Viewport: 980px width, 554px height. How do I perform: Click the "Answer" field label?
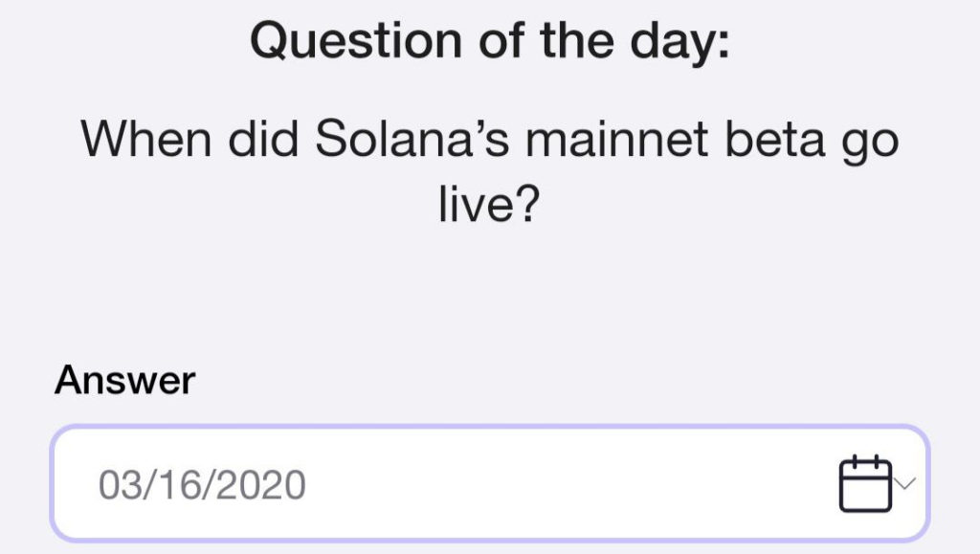coord(124,380)
